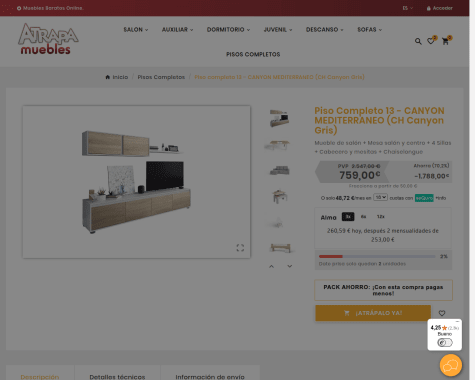
Task: Expand the SALON menu
Action: (x=136, y=30)
